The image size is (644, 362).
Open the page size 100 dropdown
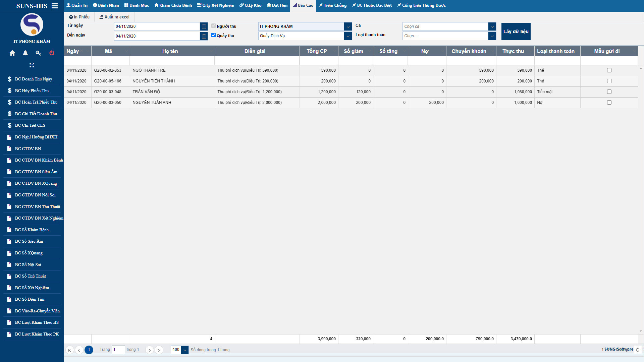click(184, 350)
